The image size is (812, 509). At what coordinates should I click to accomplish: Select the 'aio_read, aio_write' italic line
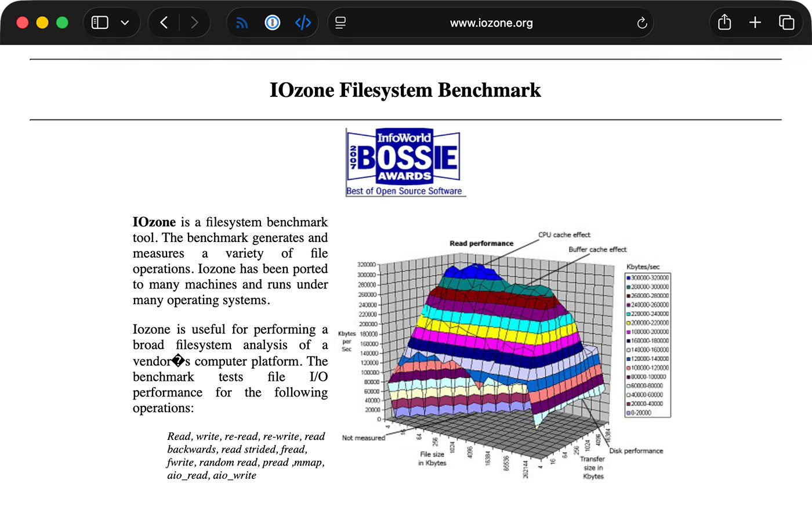(x=212, y=475)
